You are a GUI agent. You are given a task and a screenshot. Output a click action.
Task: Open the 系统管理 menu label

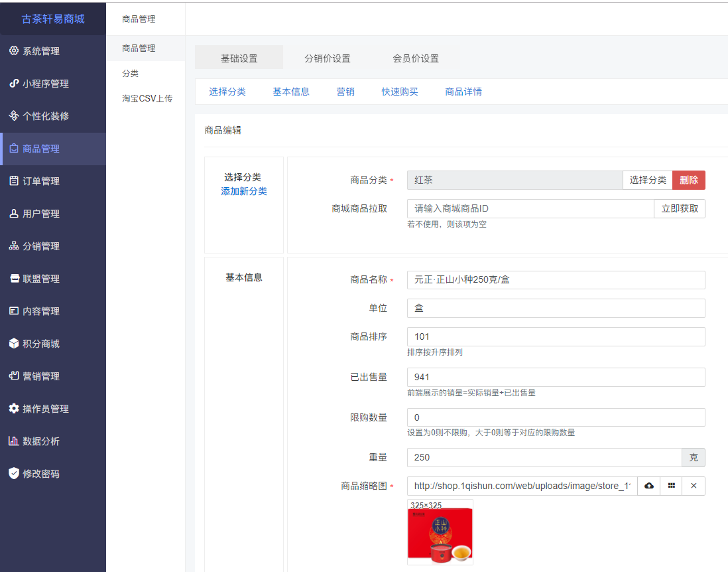click(41, 51)
